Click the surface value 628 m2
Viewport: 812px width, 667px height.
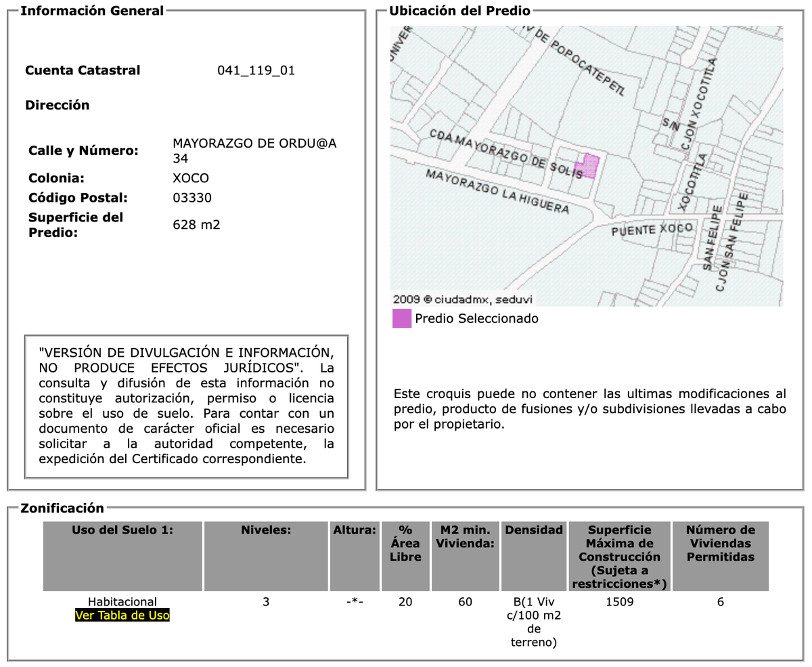(x=197, y=225)
